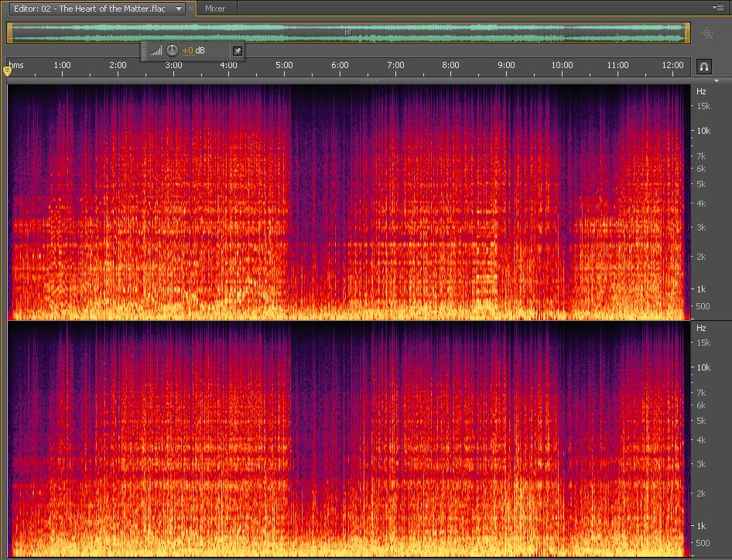Open the spectral display dropdown triangle above Hz
This screenshot has height=560, width=732.
point(717,80)
